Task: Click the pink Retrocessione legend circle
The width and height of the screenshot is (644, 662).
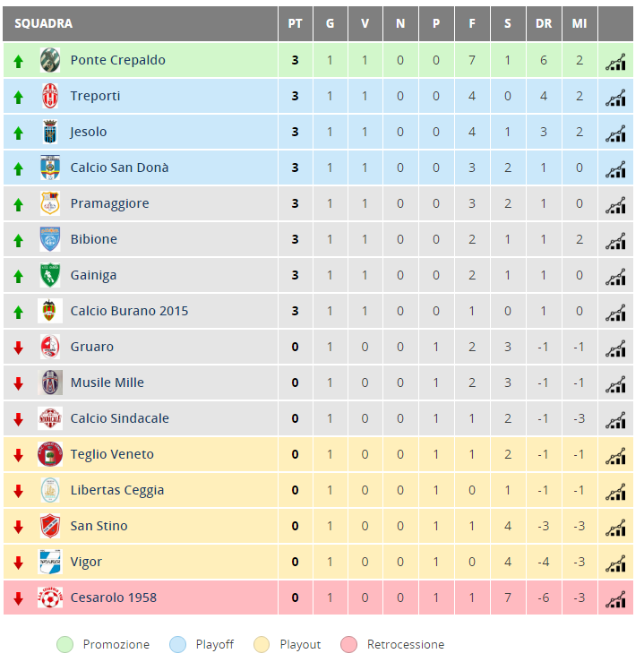Action: click(x=348, y=645)
